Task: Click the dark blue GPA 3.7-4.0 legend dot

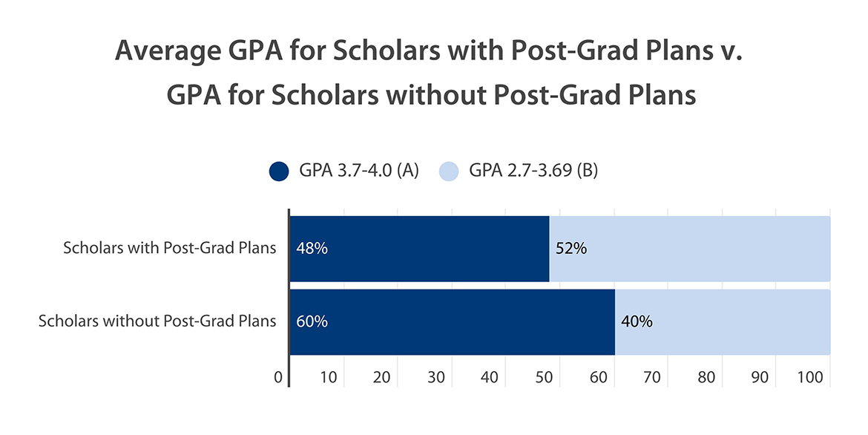Action: click(278, 171)
